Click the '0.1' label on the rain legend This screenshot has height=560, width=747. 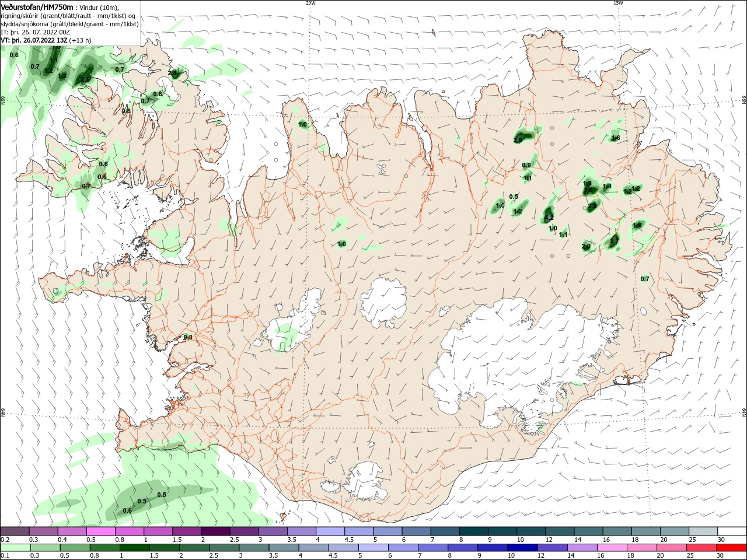click(5, 556)
